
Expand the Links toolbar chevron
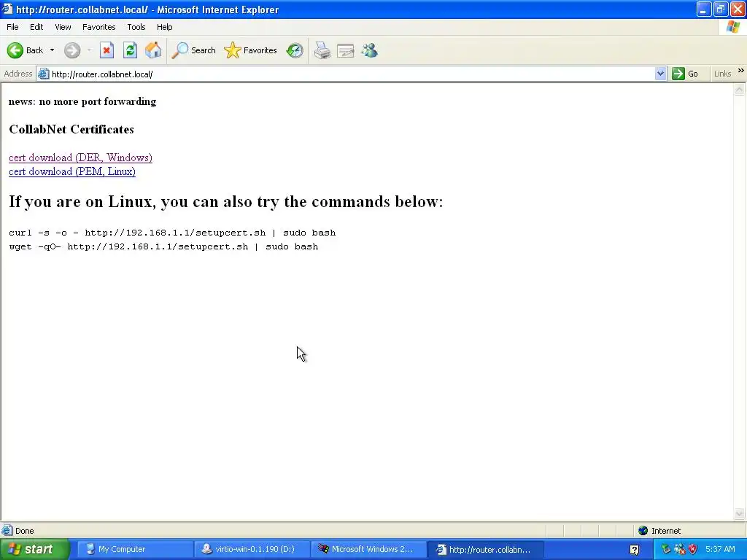pyautogui.click(x=741, y=71)
